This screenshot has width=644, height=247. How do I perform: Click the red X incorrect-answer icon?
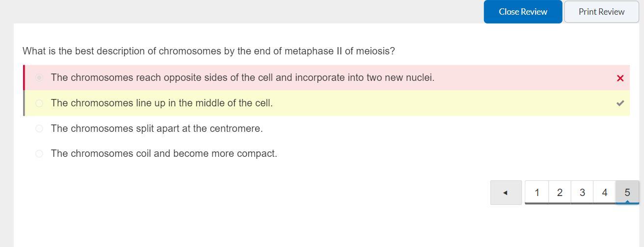tap(620, 78)
